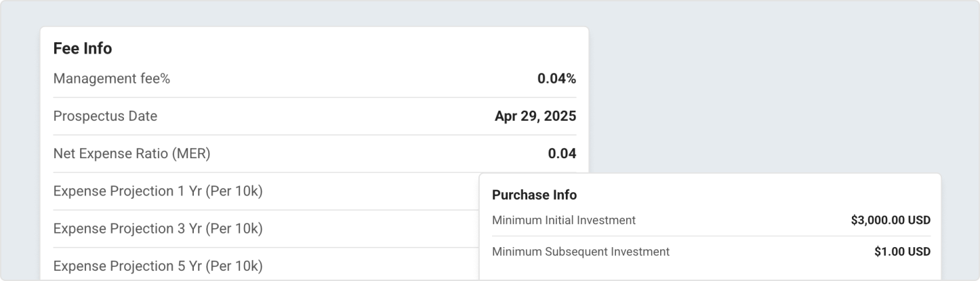Image resolution: width=980 pixels, height=281 pixels.
Task: Click the Fee Info heading
Action: [x=83, y=49]
